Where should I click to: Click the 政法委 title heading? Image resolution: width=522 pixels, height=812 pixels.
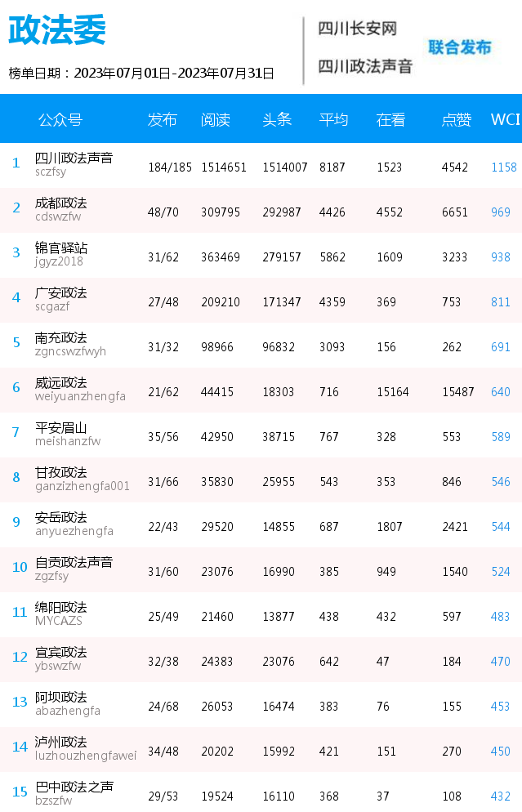(x=57, y=29)
